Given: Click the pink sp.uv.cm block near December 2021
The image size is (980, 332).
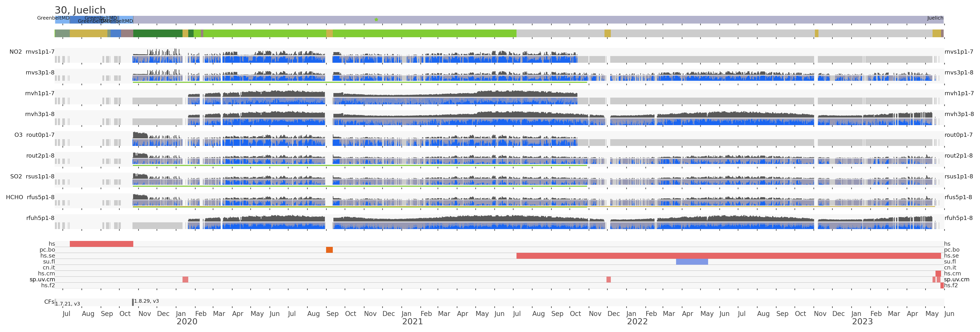Looking at the screenshot, I should click(608, 280).
